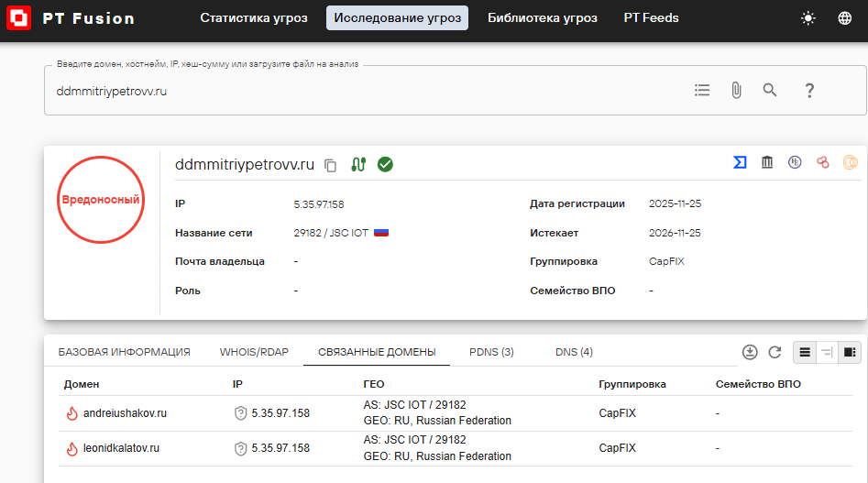Click the green route graph icon
Screen dimensions: 868x483
(x=358, y=164)
